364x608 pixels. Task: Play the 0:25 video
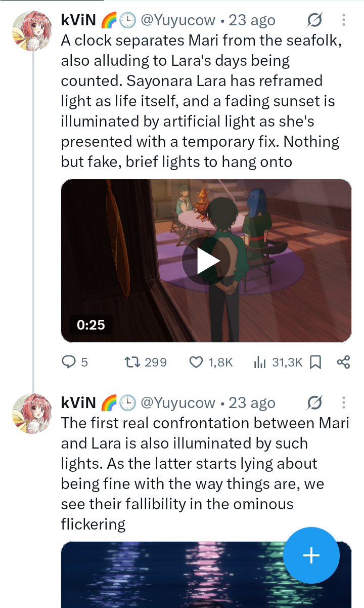coord(206,260)
